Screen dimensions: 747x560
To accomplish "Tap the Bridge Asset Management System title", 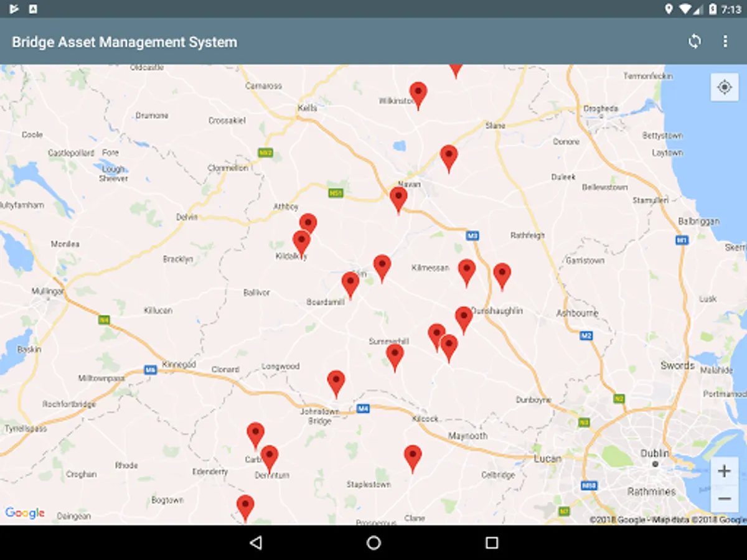I will click(123, 42).
